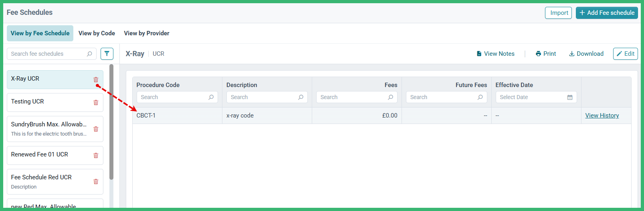Click trash icon next to Renewed Fee 01 UCR

(x=96, y=155)
